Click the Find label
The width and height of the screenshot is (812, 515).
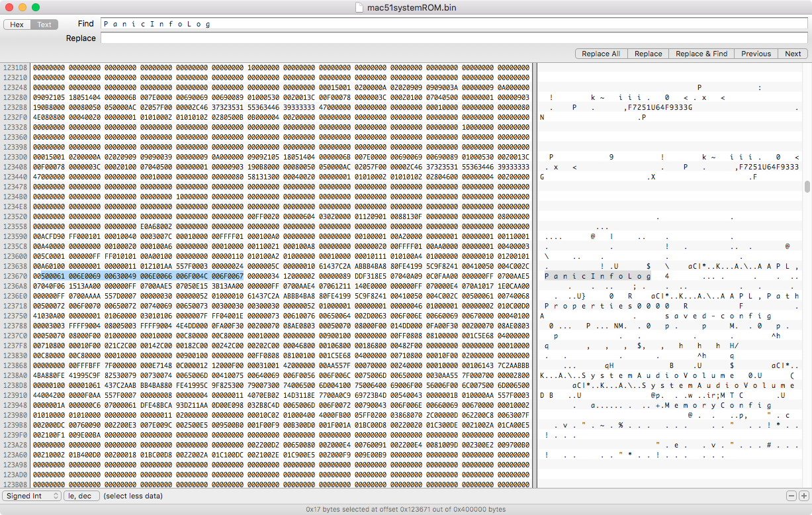(x=85, y=24)
